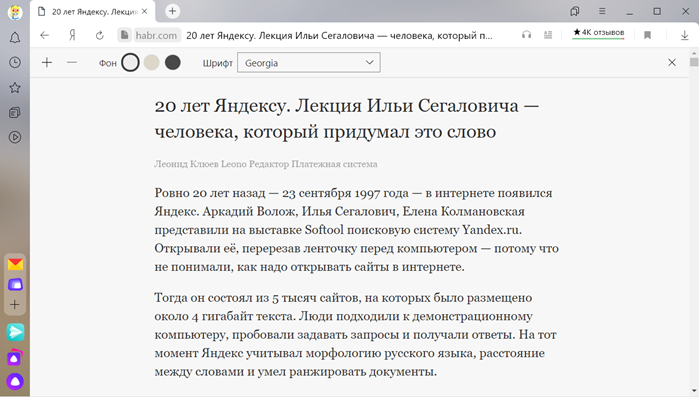Launch Alice voice assistant icon
699x397 pixels.
(x=15, y=381)
